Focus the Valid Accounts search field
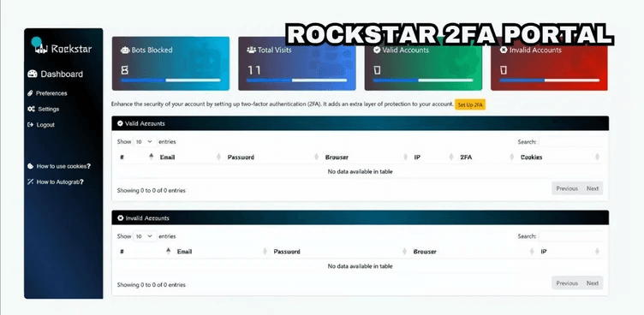Viewport: 644px width, 315px height. point(571,142)
